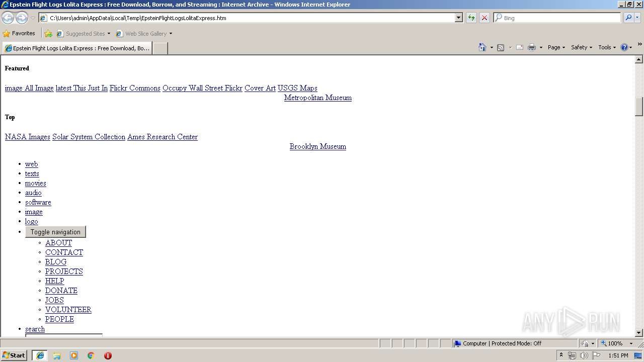Open the DONATE link

coord(61,291)
